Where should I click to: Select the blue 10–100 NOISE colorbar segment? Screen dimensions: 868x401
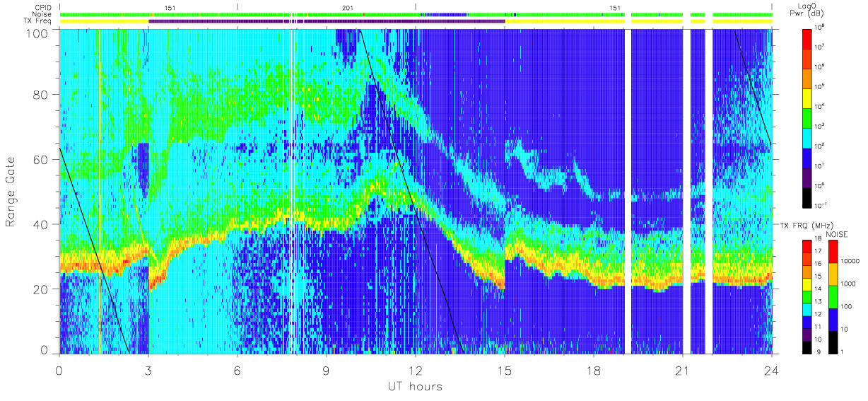pos(833,320)
